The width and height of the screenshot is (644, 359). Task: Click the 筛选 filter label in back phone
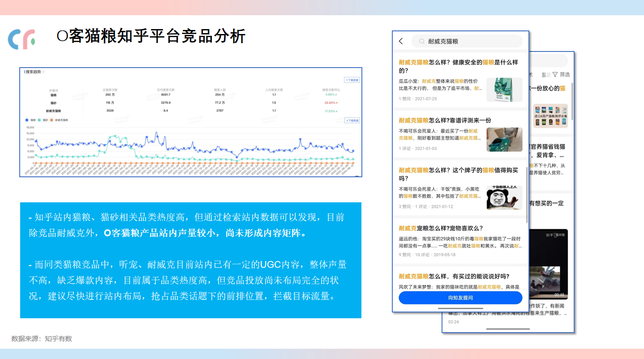point(565,74)
